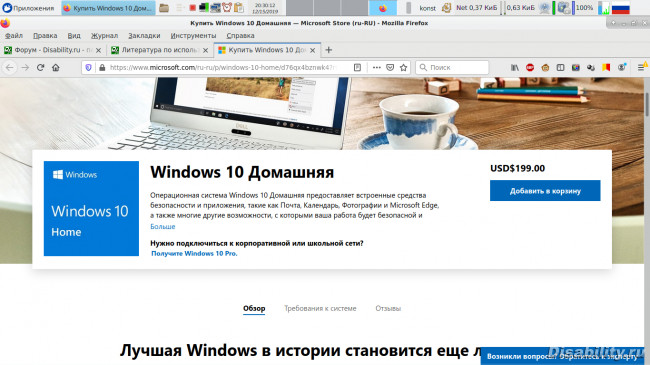Open the Закладки menu
Image resolution: width=650 pixels, height=365 pixels.
click(144, 36)
